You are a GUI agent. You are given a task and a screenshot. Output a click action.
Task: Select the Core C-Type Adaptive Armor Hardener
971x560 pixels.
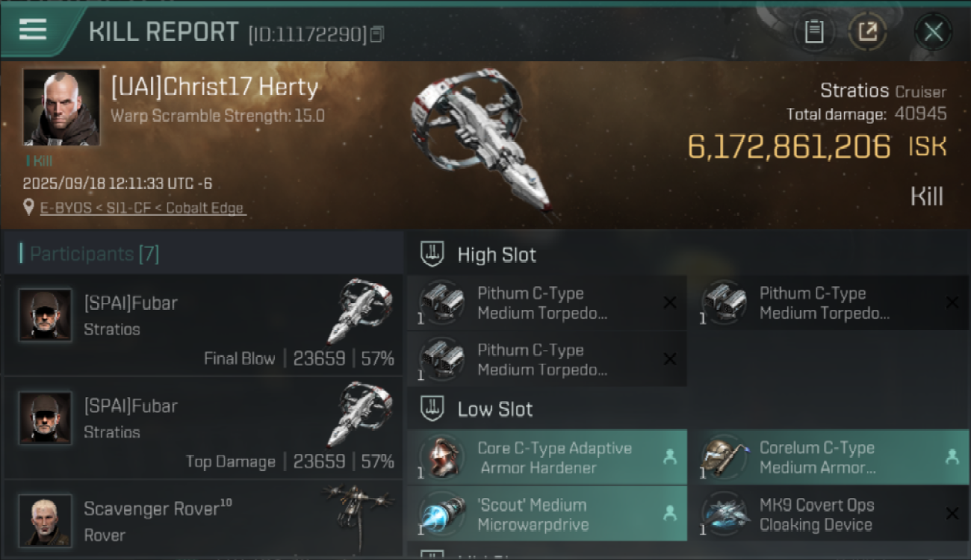[547, 457]
